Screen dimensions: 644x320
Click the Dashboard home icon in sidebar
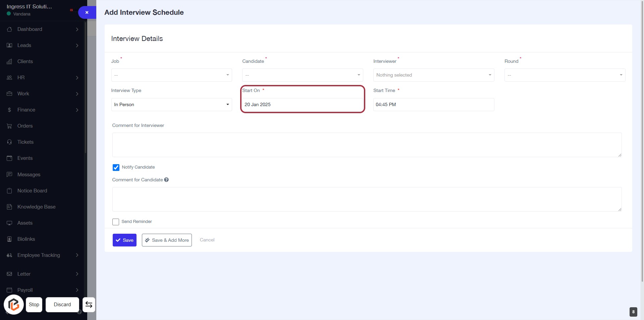pyautogui.click(x=9, y=29)
